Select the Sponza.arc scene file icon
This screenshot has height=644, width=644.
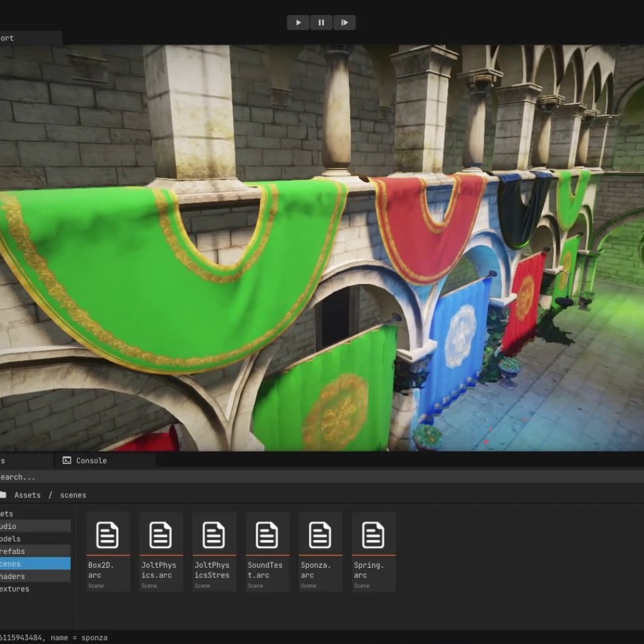320,535
